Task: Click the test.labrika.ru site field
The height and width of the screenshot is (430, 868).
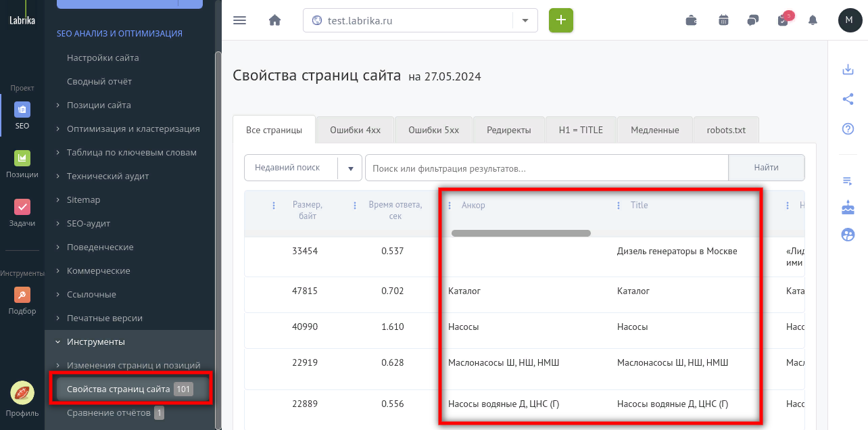Action: [408, 20]
